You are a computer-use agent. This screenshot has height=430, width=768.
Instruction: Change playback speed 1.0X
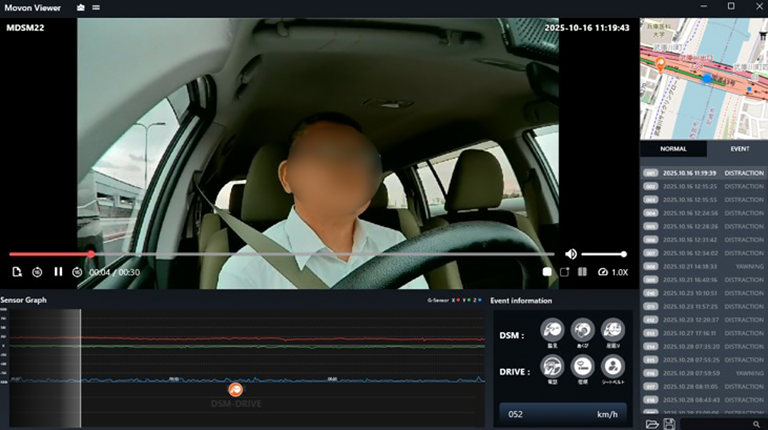pos(613,272)
